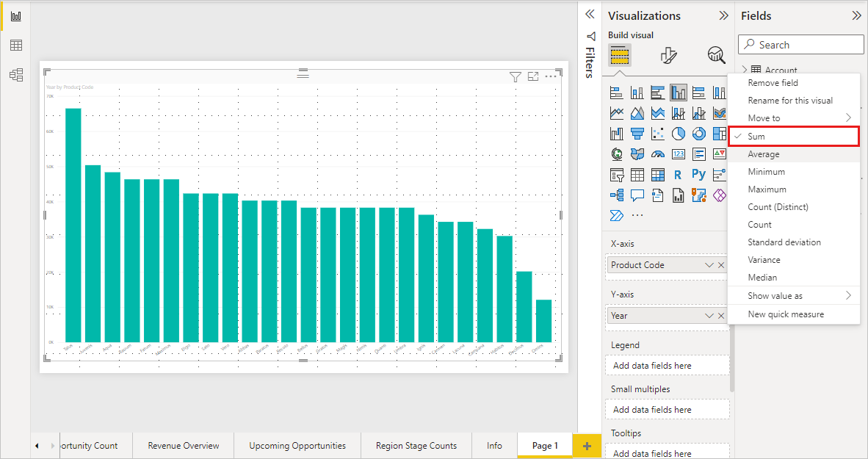
Task: Choose the Clustered bar chart visual
Action: click(x=658, y=93)
